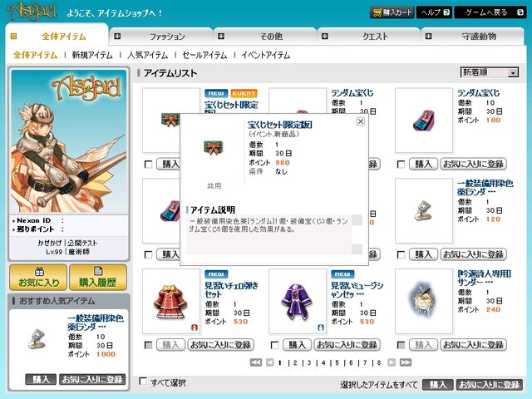The image size is (532, 399).
Task: Go to page 8 of item list
Action: tap(379, 362)
